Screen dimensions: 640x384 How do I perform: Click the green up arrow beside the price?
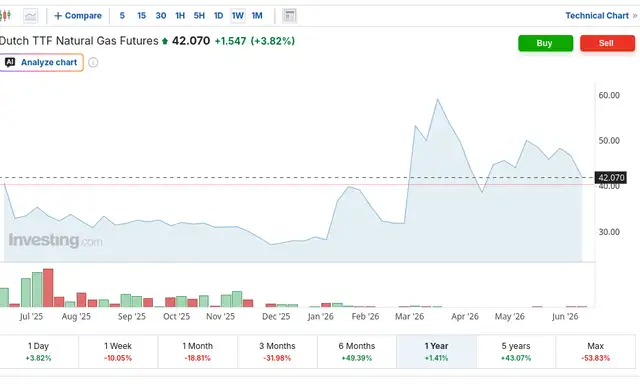coord(165,41)
